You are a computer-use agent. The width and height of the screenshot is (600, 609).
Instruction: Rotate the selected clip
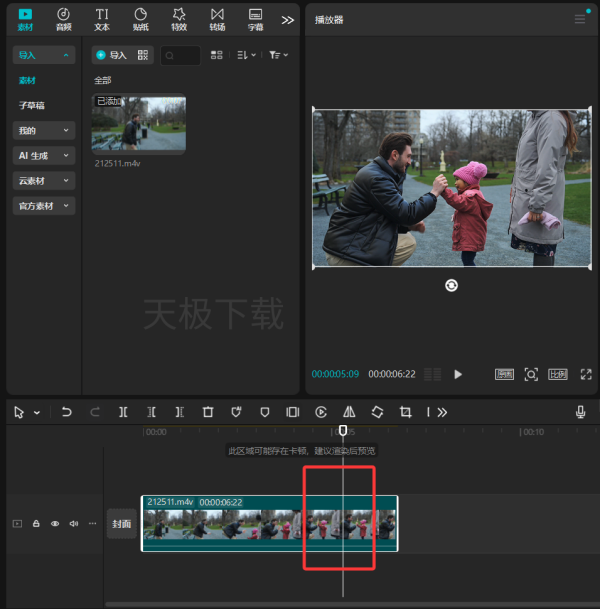click(377, 412)
